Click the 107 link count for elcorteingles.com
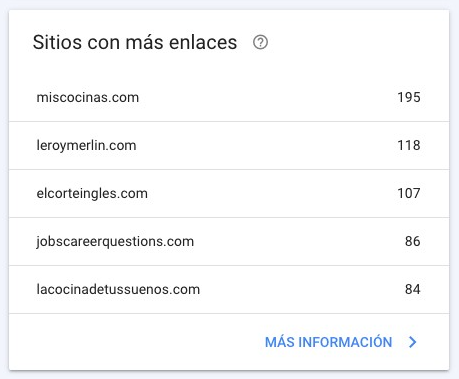Screen dimensions: 459x379 click(409, 193)
